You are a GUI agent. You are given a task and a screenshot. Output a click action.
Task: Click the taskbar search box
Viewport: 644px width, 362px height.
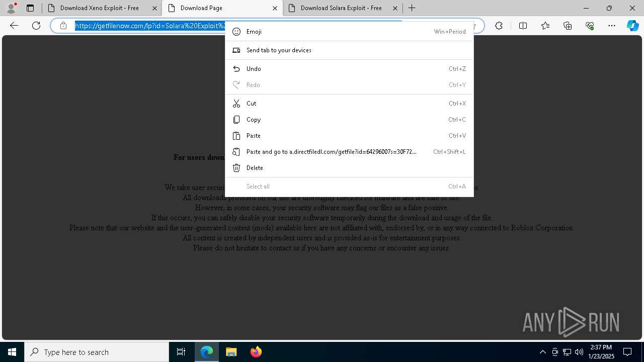tap(97, 352)
